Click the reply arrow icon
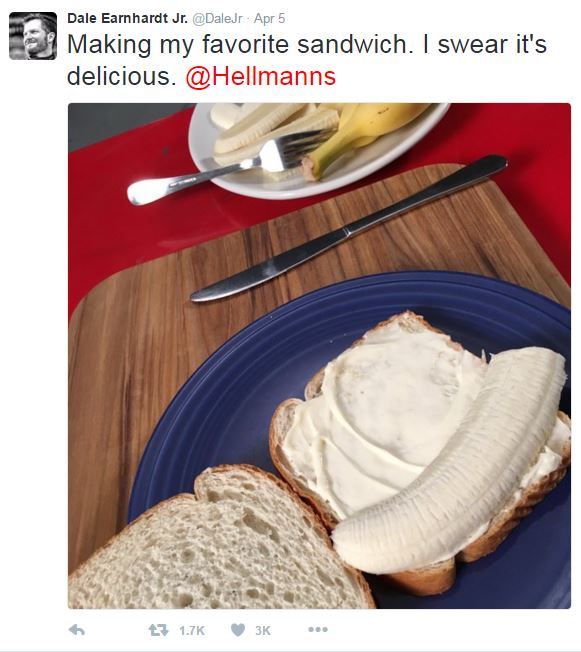This screenshot has width=581, height=652. pyautogui.click(x=77, y=630)
